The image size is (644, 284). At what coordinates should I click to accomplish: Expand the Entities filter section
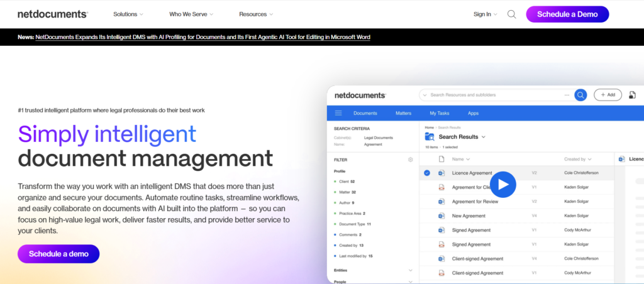(410, 270)
